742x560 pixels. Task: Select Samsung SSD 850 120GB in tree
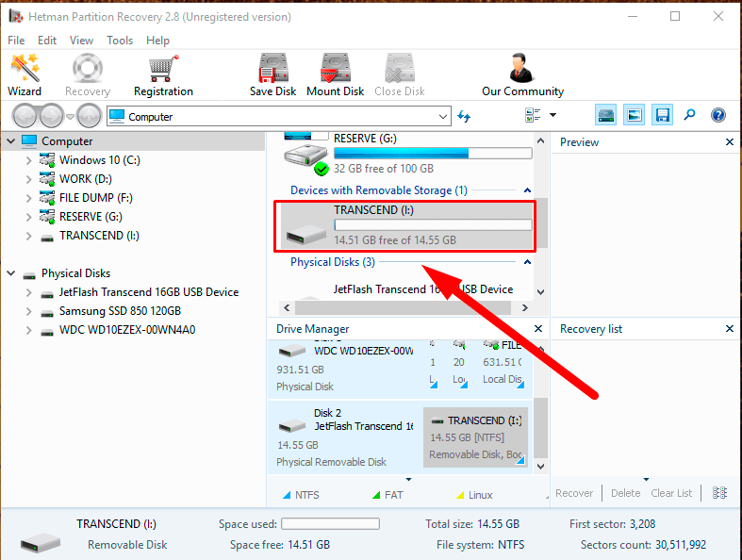[120, 311]
